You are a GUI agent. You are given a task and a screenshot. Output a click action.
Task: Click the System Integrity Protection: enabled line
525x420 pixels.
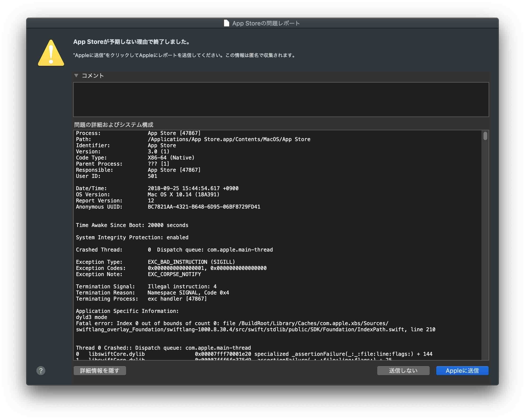(132, 237)
